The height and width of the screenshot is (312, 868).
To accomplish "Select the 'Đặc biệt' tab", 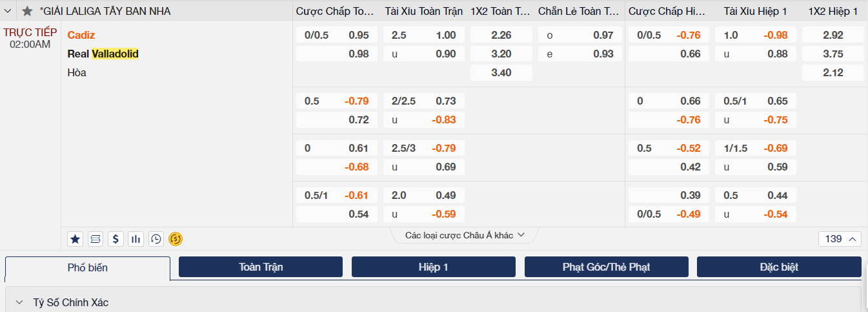I will (x=779, y=267).
